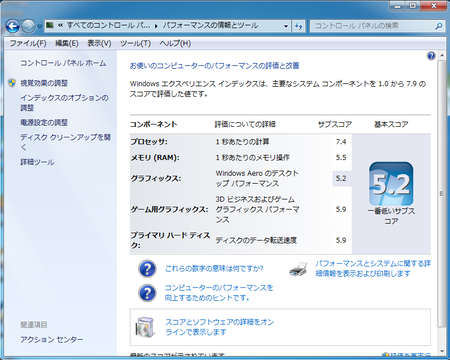Open the address bar dropdown arrow
450x360 pixels.
coord(286,26)
